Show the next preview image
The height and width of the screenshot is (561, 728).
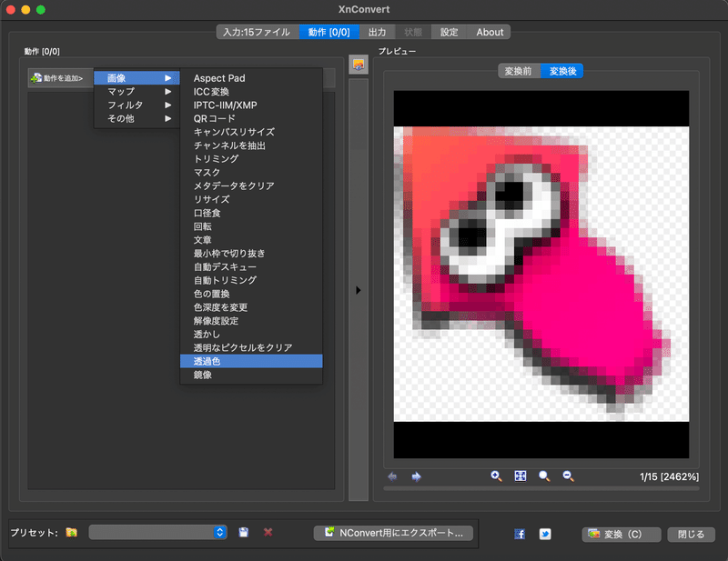(417, 476)
